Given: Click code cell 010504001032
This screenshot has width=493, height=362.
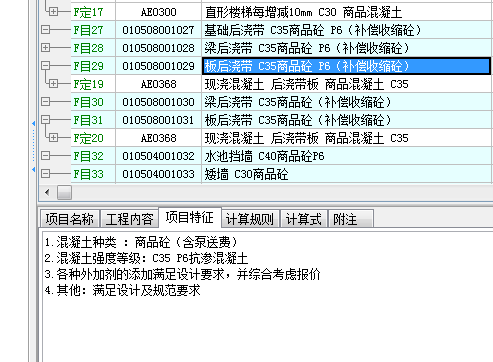Looking at the screenshot, I should pyautogui.click(x=158, y=156).
